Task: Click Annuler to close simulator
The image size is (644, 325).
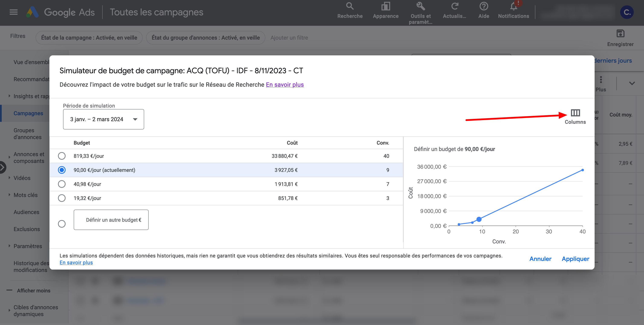Action: (x=540, y=259)
